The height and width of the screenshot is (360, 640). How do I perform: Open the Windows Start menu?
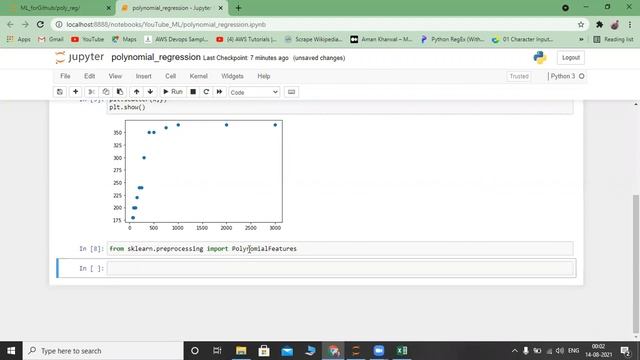[11, 351]
